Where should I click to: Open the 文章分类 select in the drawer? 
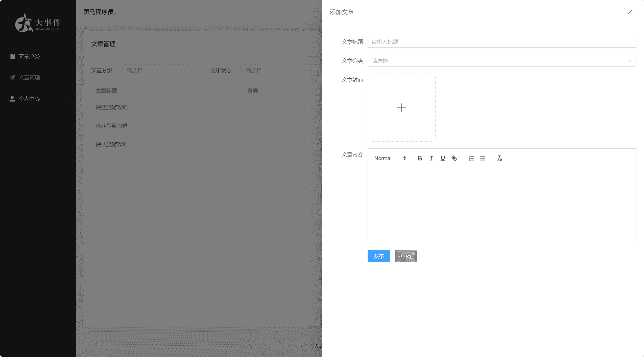pyautogui.click(x=502, y=61)
